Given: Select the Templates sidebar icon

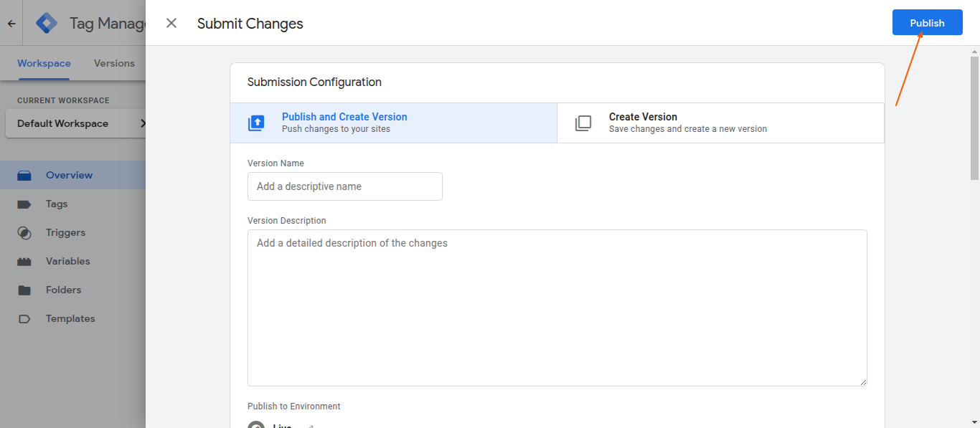Looking at the screenshot, I should pos(25,318).
